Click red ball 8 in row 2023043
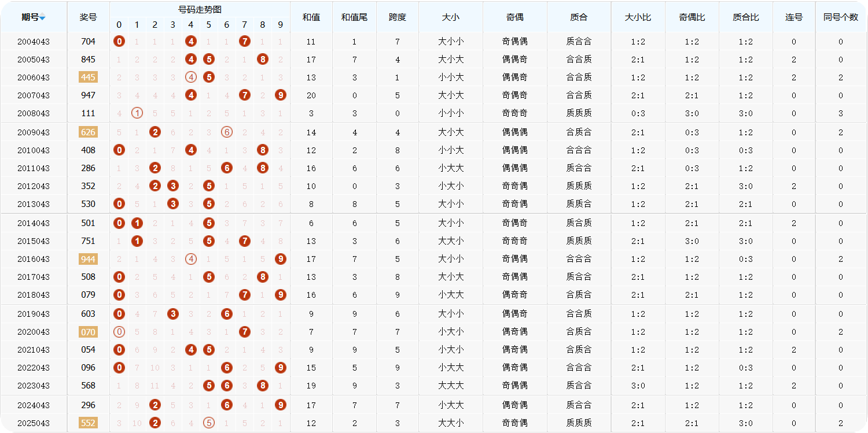868x433 pixels. pos(263,386)
